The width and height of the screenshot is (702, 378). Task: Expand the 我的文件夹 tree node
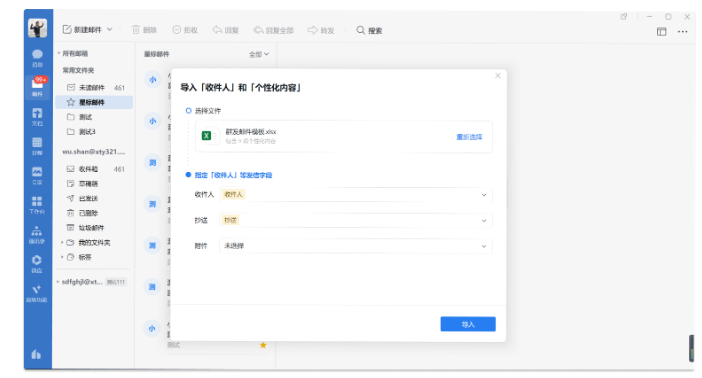[62, 242]
